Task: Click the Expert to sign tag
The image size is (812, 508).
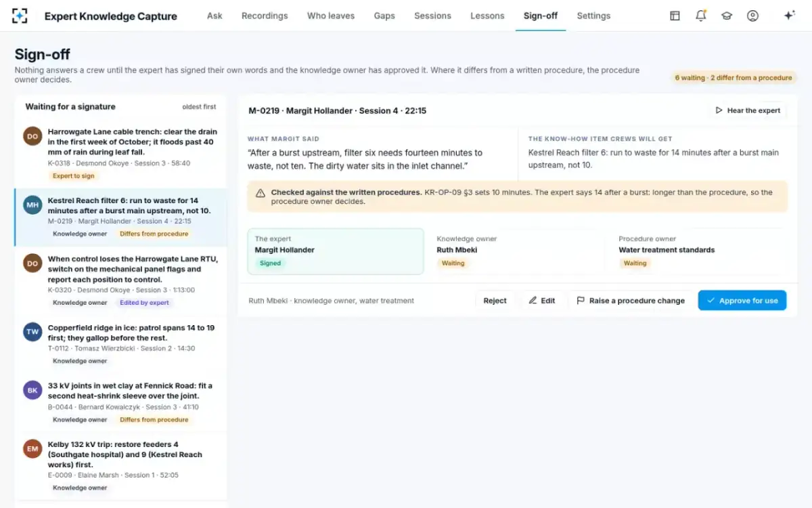Action: pos(74,176)
